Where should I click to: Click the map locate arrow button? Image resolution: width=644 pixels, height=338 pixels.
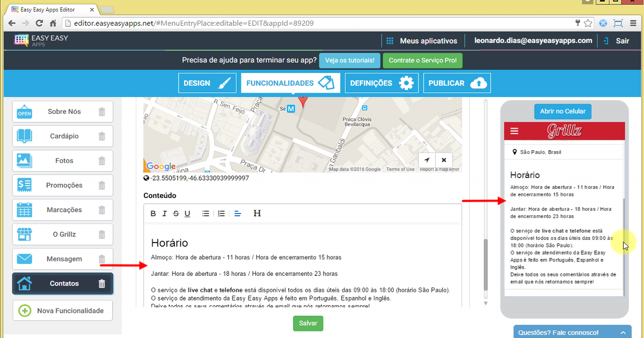tap(427, 160)
